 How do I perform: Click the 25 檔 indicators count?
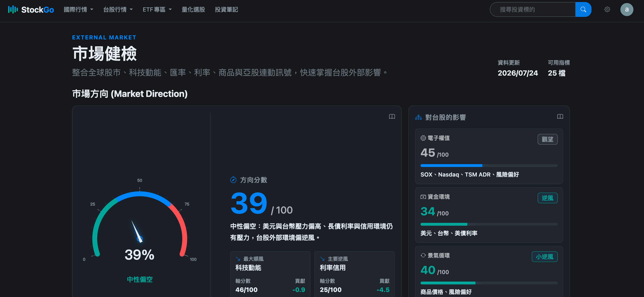557,73
